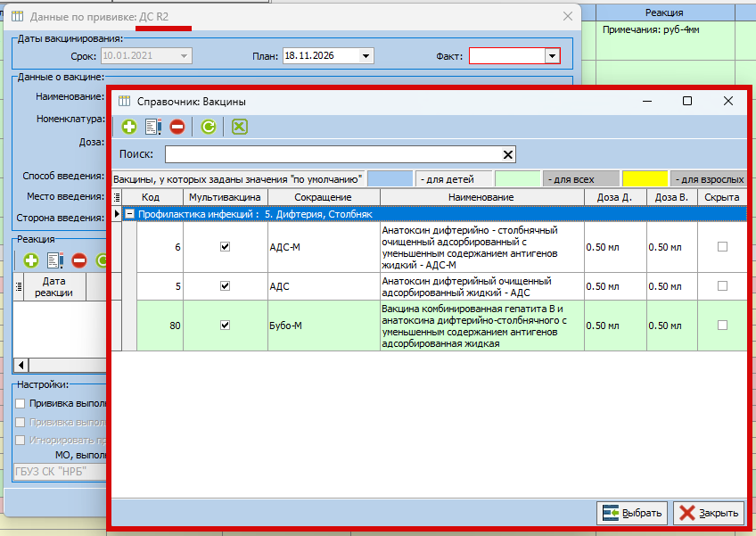
Task: Close the Данные по прививке window
Action: click(568, 16)
